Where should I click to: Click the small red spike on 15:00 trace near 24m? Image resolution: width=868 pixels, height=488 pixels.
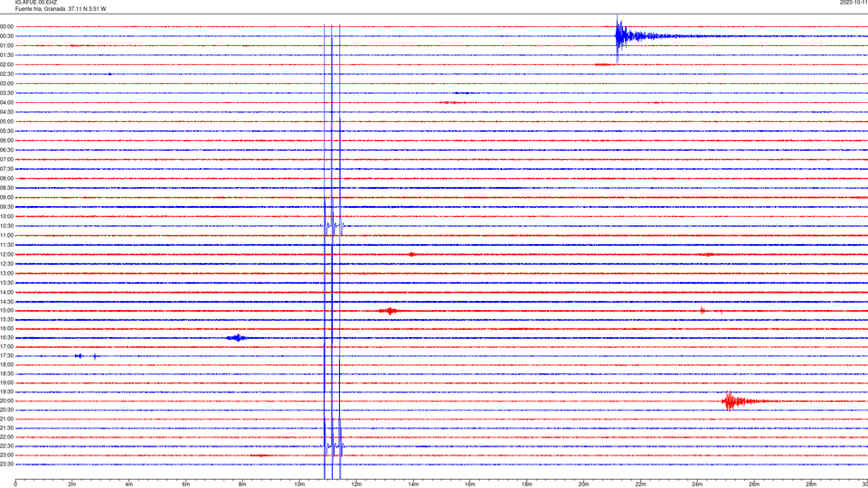point(703,310)
